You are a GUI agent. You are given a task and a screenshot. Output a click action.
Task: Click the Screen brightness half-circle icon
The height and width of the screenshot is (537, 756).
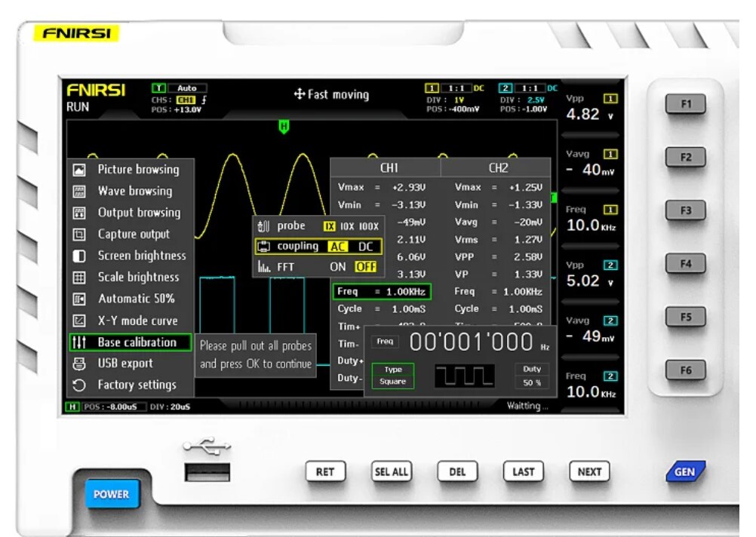[79, 256]
